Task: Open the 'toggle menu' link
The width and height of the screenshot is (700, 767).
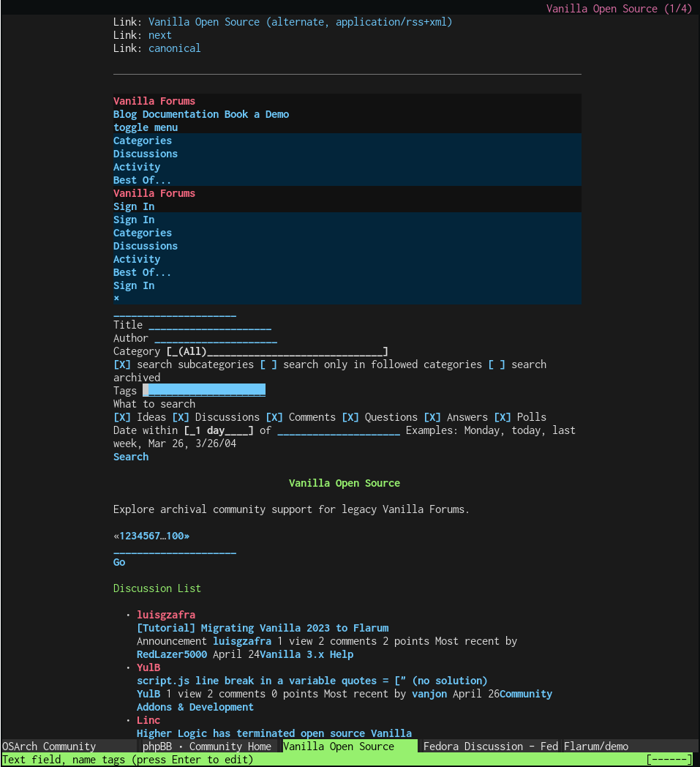Action: [x=146, y=127]
